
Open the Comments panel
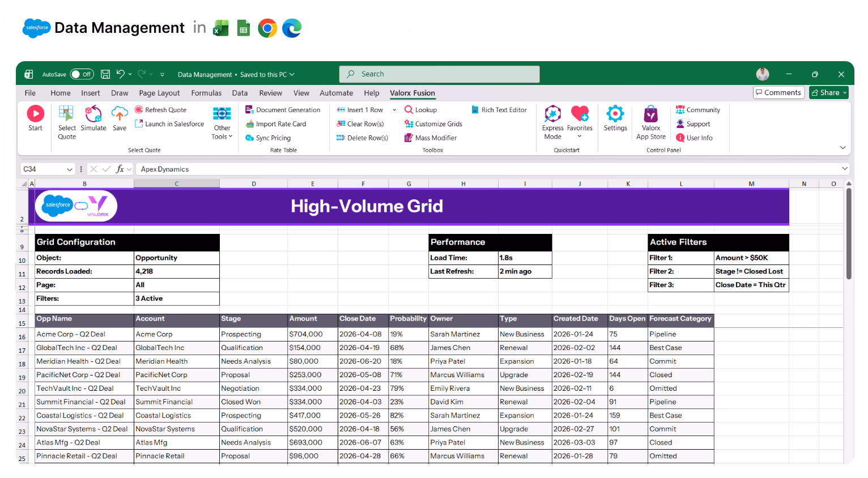pyautogui.click(x=778, y=92)
